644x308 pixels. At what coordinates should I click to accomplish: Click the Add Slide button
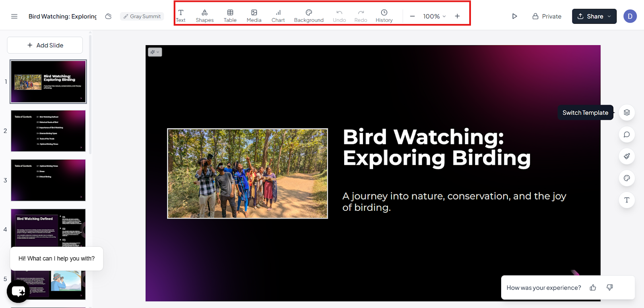coord(45,45)
